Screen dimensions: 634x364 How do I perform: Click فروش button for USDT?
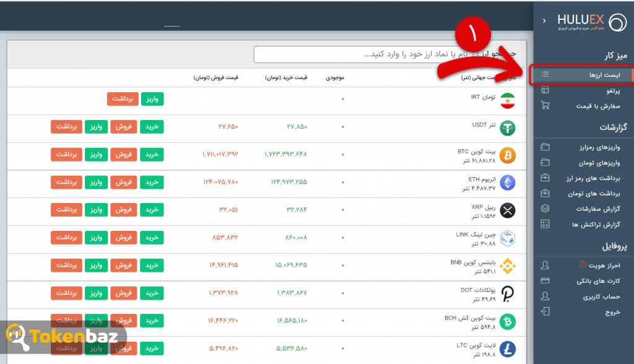pos(124,126)
